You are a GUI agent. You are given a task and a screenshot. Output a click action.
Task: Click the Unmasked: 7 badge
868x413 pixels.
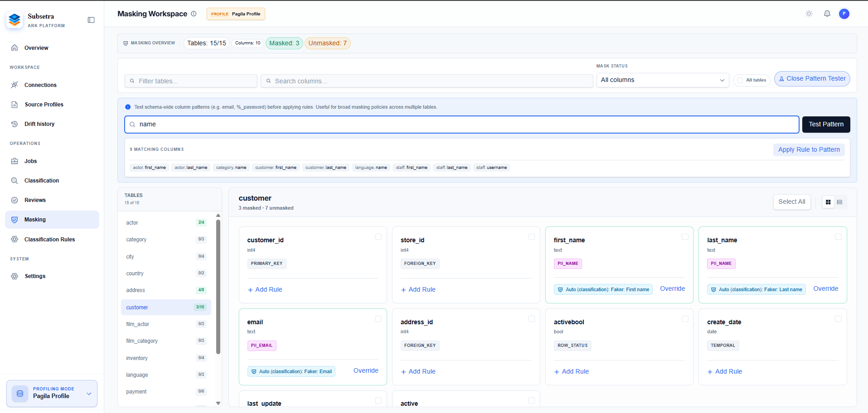click(x=327, y=43)
